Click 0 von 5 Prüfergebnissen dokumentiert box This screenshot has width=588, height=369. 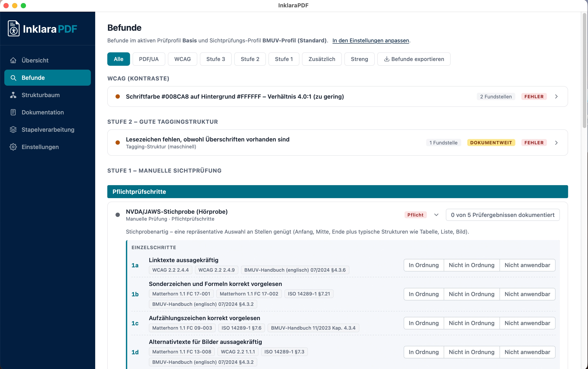(x=503, y=215)
